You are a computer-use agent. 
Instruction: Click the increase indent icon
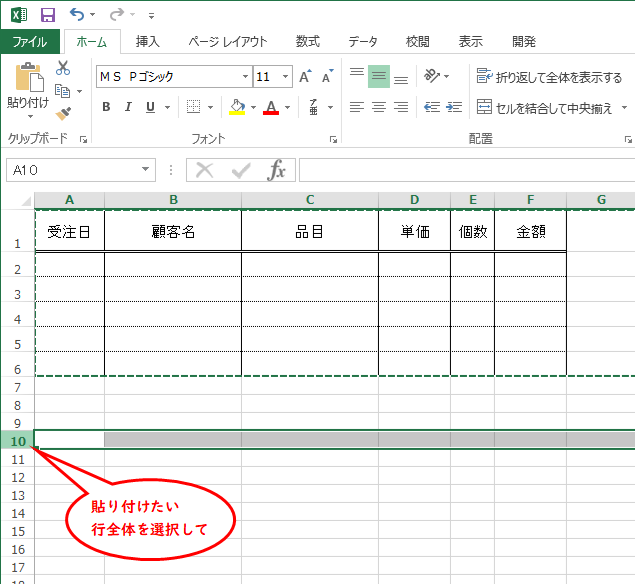pos(455,108)
